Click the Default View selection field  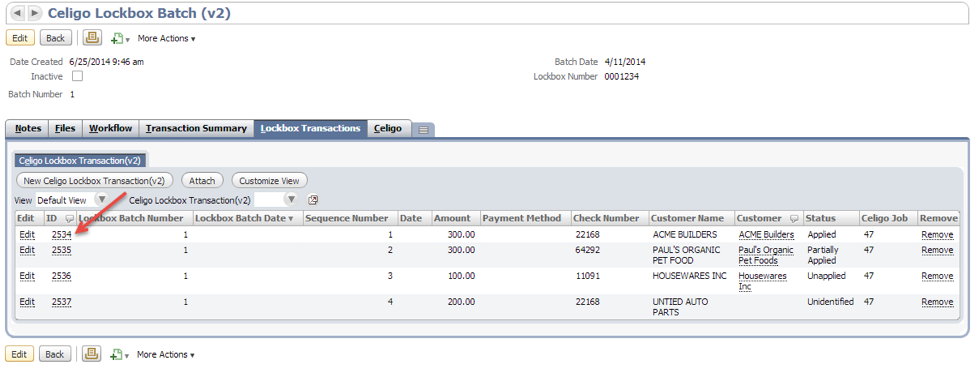[x=64, y=200]
